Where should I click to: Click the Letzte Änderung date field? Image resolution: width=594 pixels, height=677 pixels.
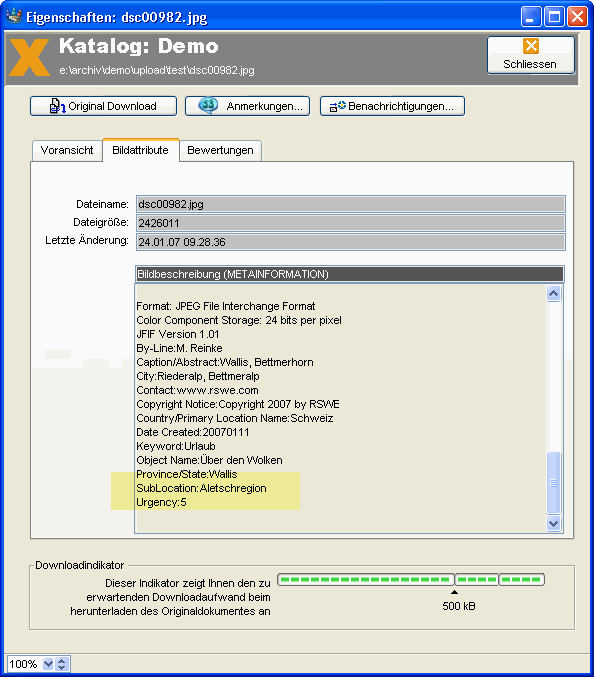click(351, 242)
